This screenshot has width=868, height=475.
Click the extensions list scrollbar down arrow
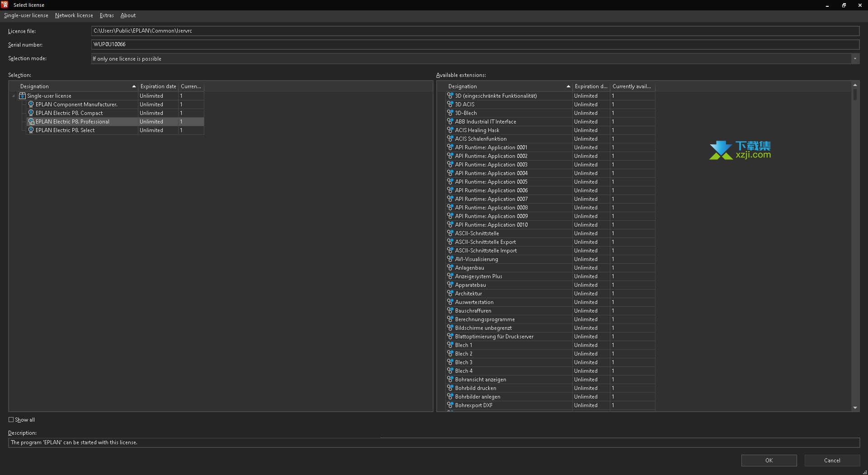coord(855,408)
